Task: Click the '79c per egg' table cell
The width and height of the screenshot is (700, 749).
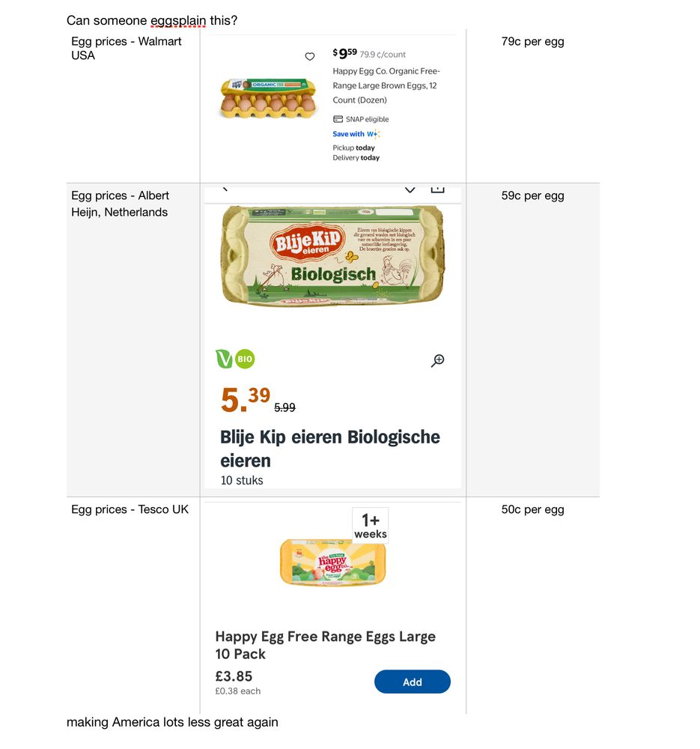Action: [x=533, y=42]
